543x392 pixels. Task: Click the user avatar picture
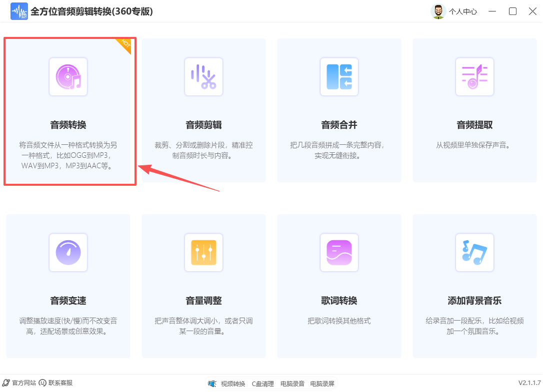tap(438, 11)
